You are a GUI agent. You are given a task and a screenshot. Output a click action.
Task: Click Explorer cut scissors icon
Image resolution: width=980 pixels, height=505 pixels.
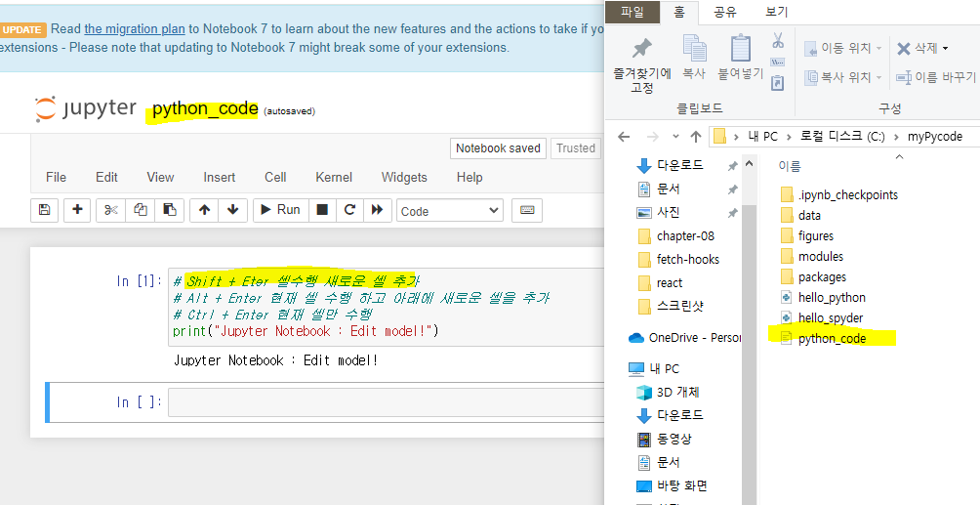(778, 41)
